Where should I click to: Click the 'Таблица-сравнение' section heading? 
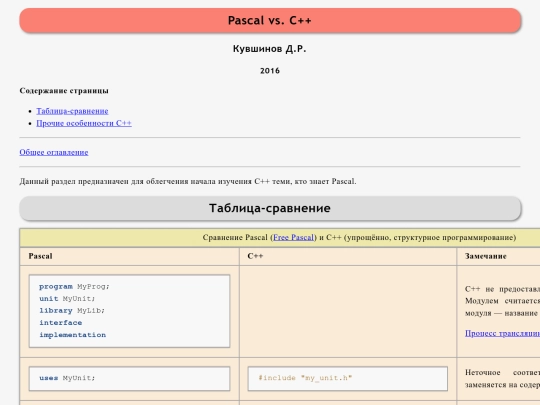pyautogui.click(x=270, y=208)
